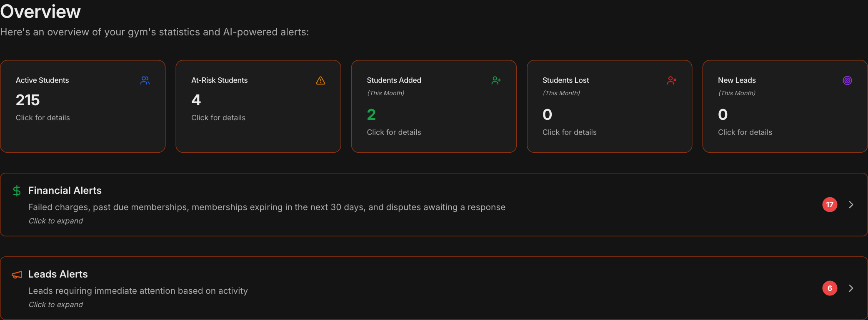Expand Leads Alerts with its chevron arrow

(851, 288)
